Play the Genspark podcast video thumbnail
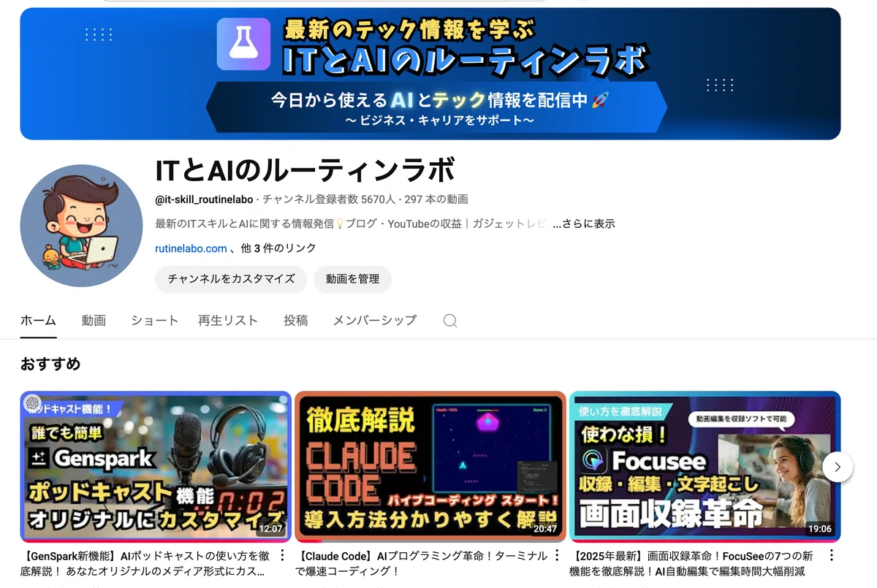877x588 pixels. click(156, 467)
